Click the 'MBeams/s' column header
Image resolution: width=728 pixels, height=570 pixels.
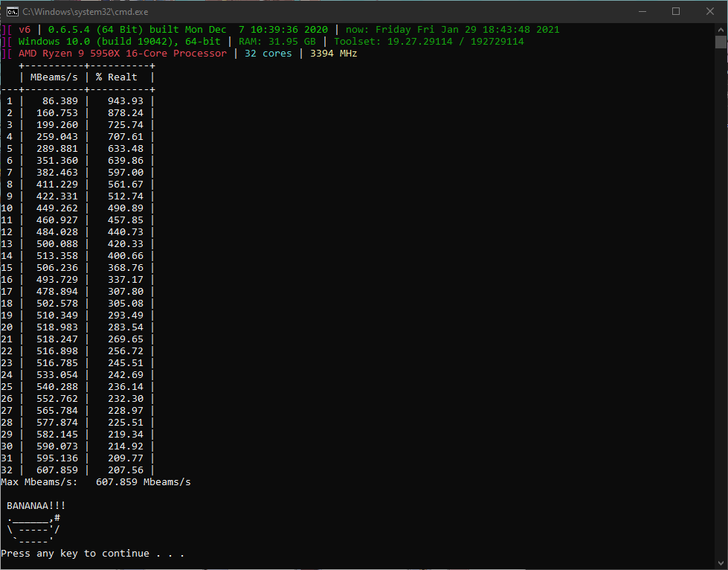tap(54, 77)
